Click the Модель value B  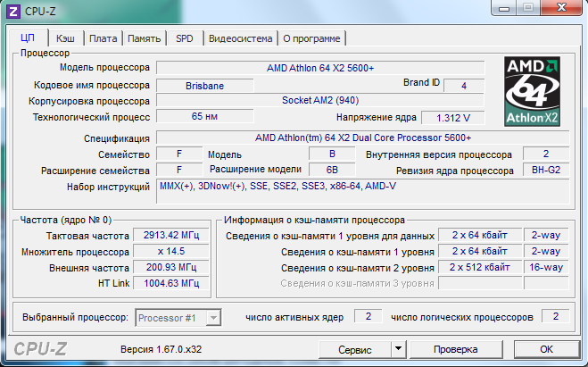point(332,154)
